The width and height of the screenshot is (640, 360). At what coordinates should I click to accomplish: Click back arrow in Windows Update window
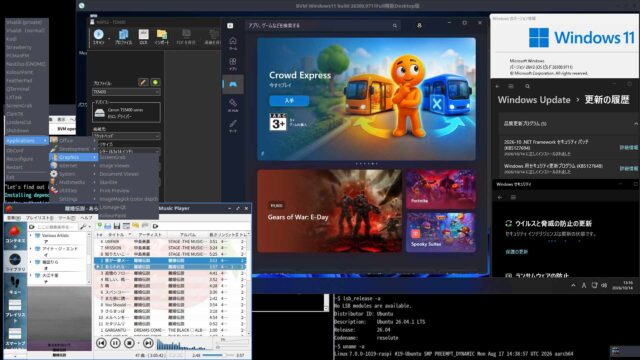coord(497,86)
